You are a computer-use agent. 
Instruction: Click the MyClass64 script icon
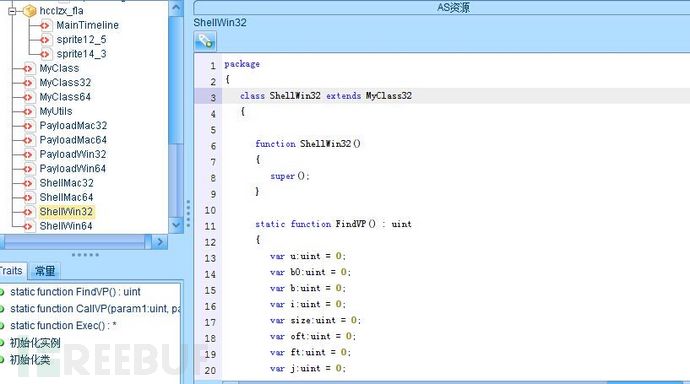(28, 97)
